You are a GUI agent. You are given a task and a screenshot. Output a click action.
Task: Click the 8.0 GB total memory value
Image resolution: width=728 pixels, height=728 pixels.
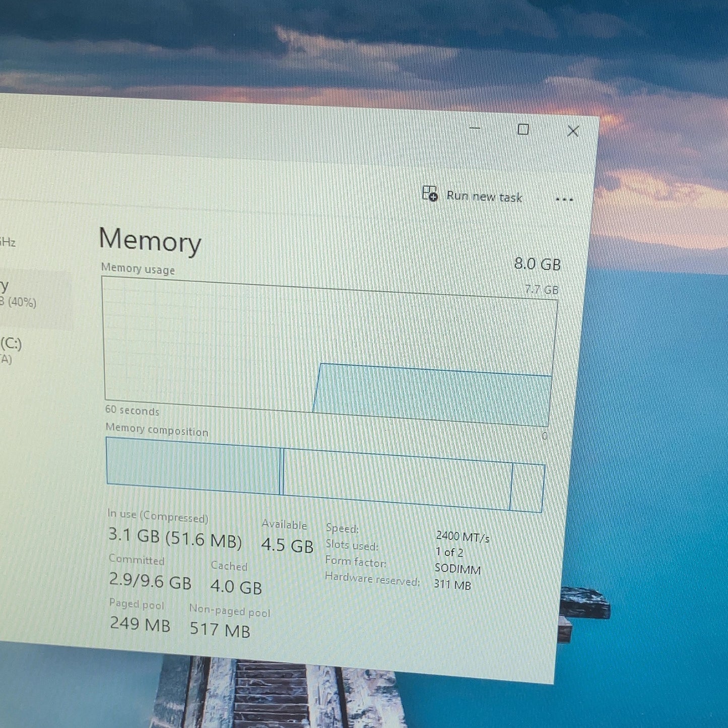click(538, 264)
